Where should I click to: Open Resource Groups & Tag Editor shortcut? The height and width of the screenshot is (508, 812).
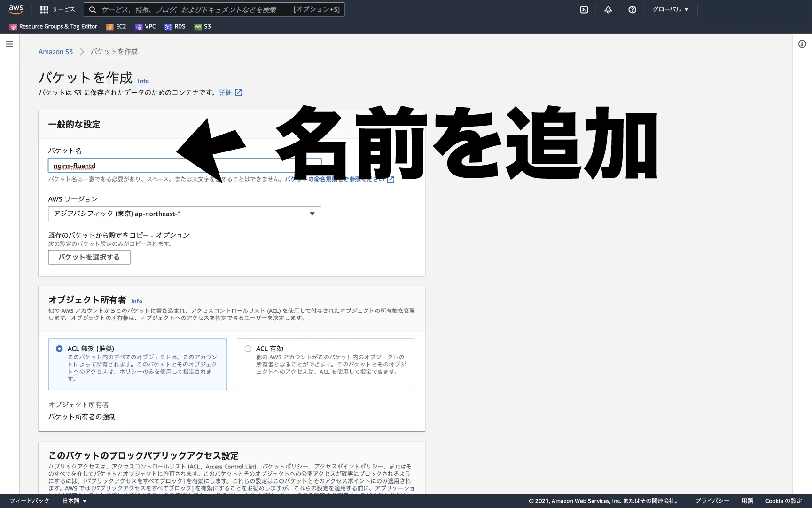[54, 27]
